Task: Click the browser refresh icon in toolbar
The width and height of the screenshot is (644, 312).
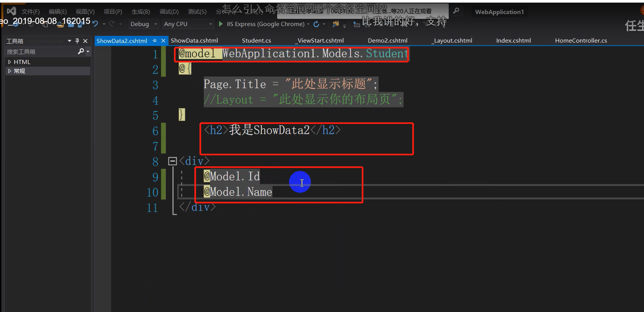Action: [316, 24]
